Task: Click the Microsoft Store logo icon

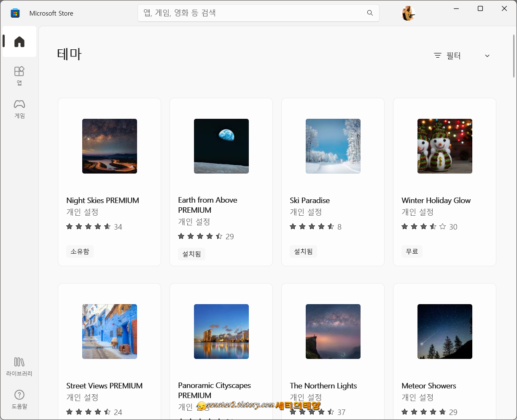Action: point(15,13)
